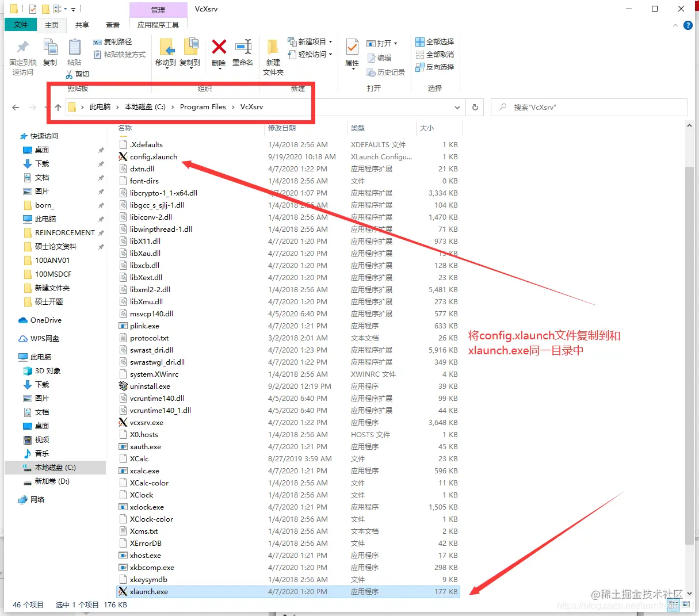Click History (历史记录) in the ribbon
This screenshot has width=699, height=616.
click(x=386, y=72)
